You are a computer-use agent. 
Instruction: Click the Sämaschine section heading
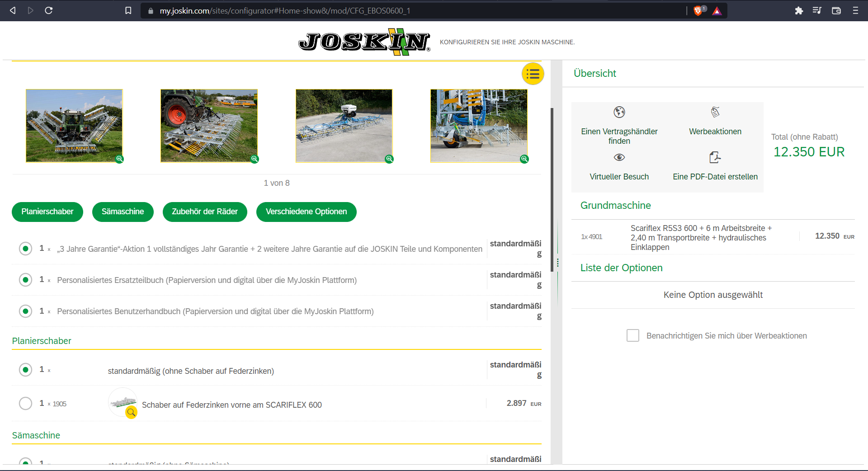36,435
